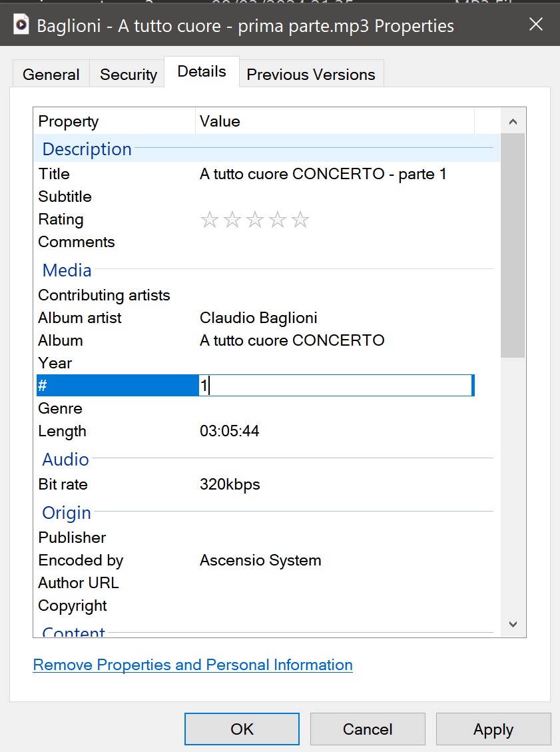Screen dimensions: 560x752
Task: Switch to the General tab
Action: click(x=51, y=75)
